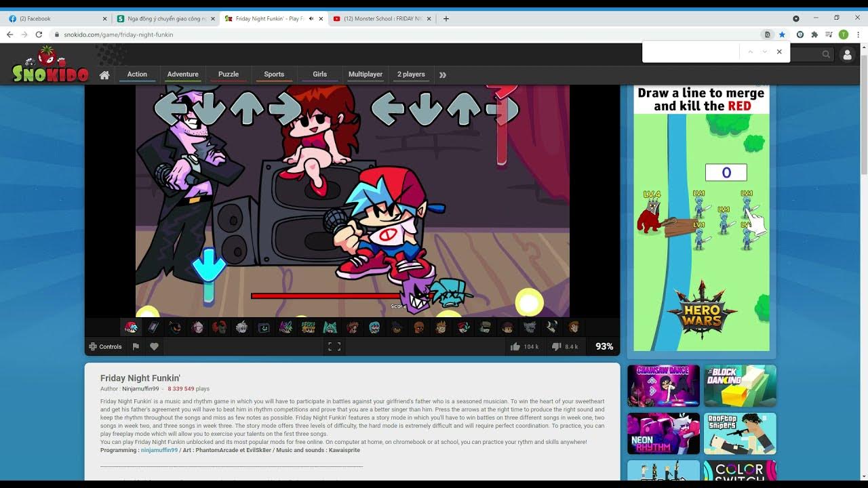Select the Boyfriend red-cap character icon
This screenshot has height=488, width=868.
coord(131,328)
